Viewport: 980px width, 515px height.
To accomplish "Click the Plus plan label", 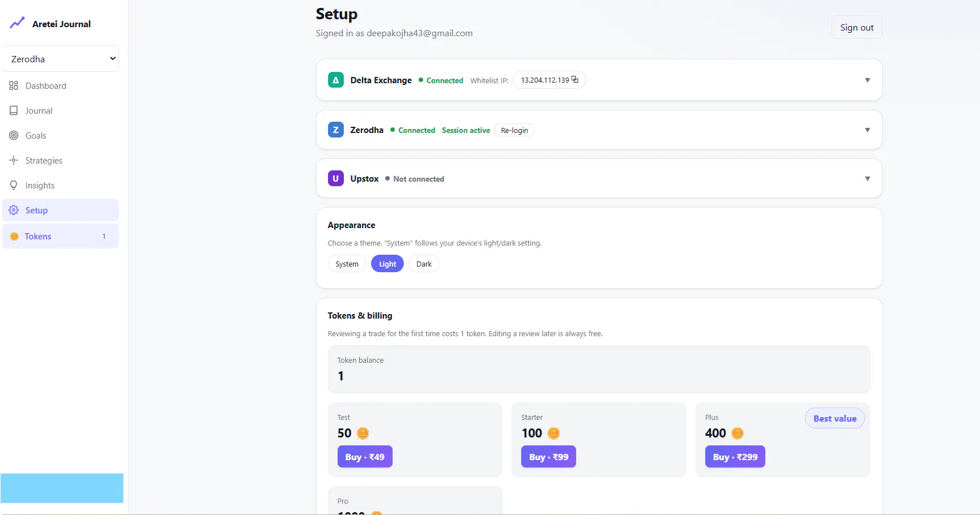I will [x=711, y=418].
